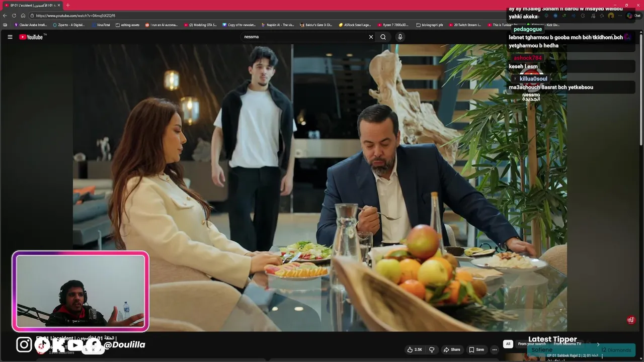Clear the search box with the X
Screen dimensions: 644x362
click(371, 37)
